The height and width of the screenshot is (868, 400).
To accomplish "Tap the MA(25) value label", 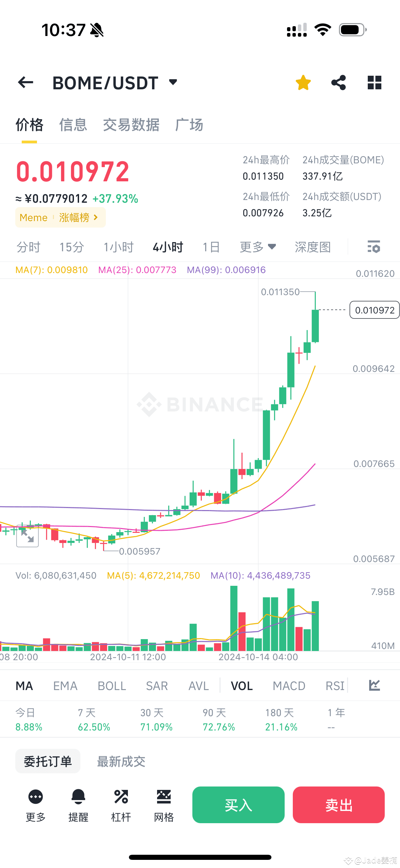I will [137, 270].
